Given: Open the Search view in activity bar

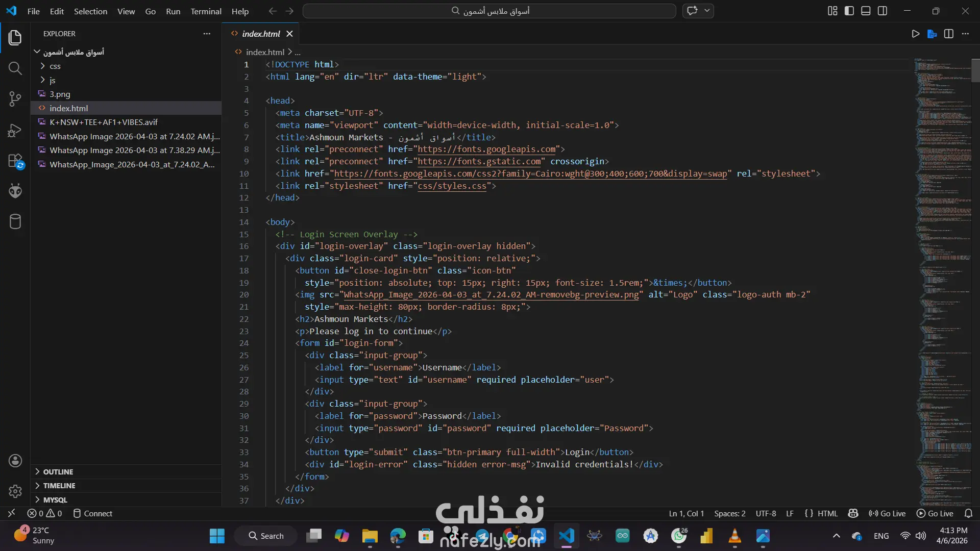Looking at the screenshot, I should (15, 68).
